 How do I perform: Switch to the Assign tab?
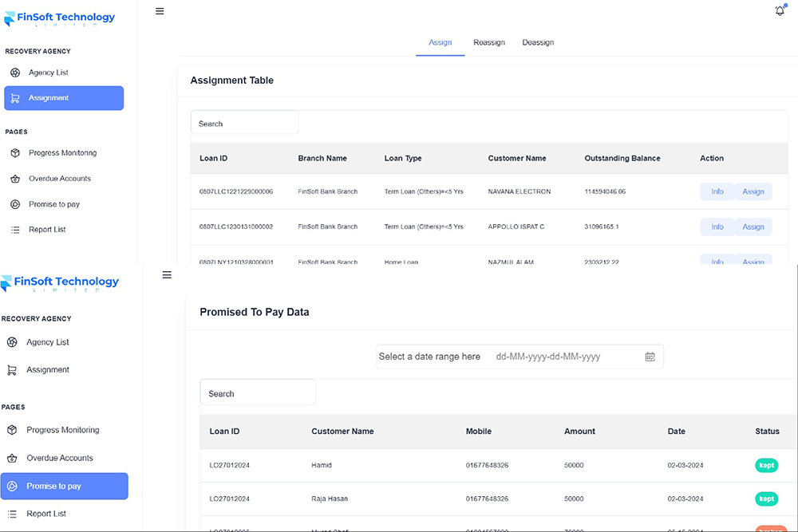click(x=440, y=42)
